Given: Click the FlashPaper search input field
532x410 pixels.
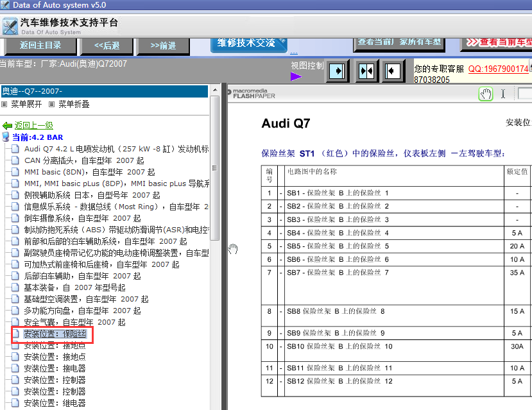Looking at the screenshot, I should coord(525,93).
